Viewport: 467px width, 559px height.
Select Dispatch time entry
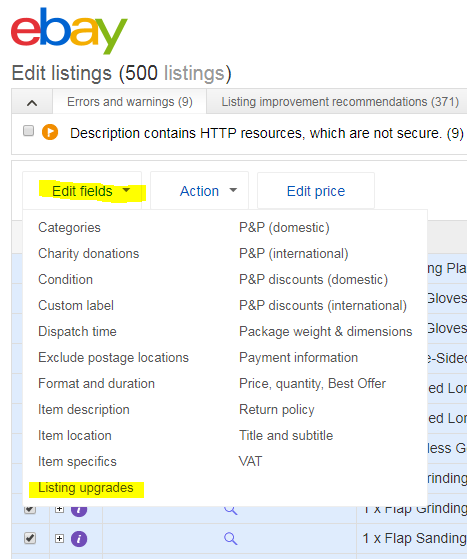(77, 332)
